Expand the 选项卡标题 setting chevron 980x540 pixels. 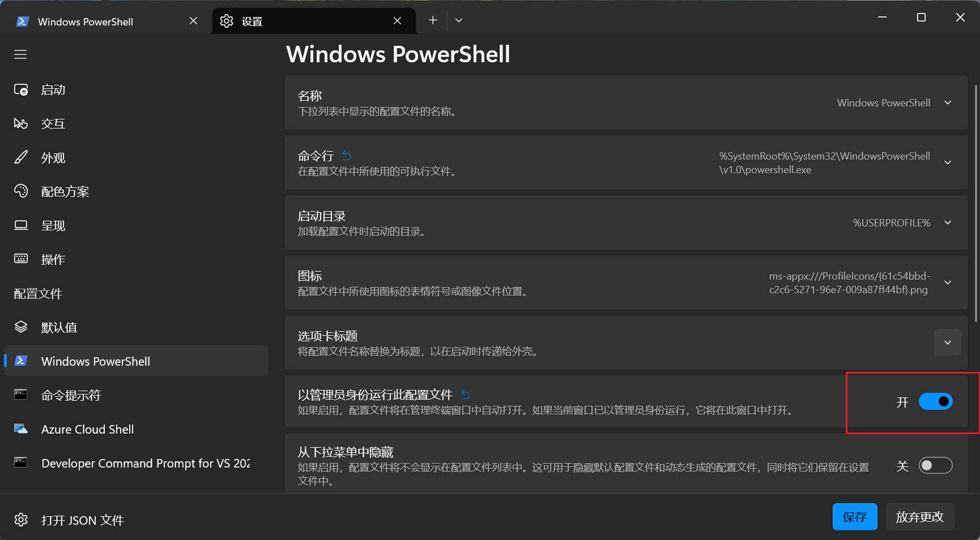(x=948, y=342)
